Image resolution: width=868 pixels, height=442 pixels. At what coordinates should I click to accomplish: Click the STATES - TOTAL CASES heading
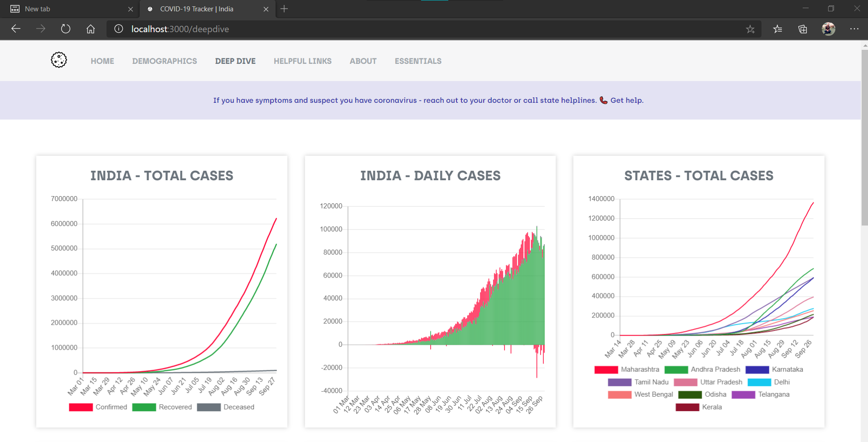point(699,176)
